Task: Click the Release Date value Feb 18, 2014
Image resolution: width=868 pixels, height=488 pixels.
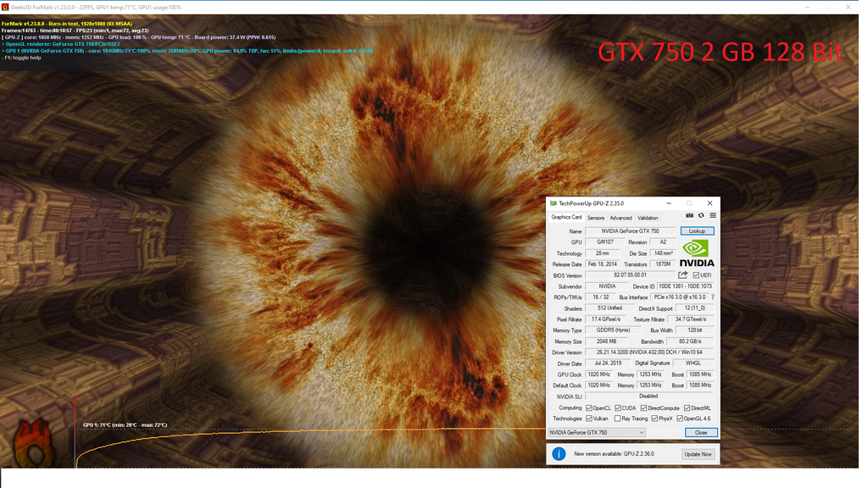Action: tap(603, 264)
